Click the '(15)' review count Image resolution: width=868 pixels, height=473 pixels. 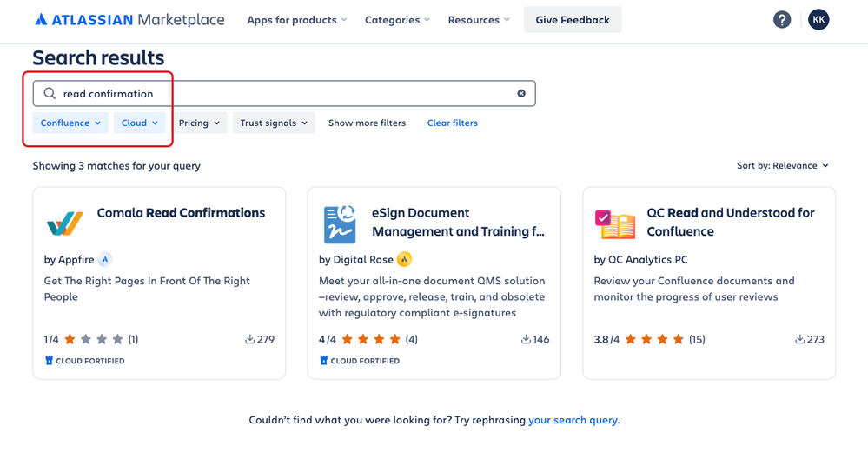tap(697, 339)
